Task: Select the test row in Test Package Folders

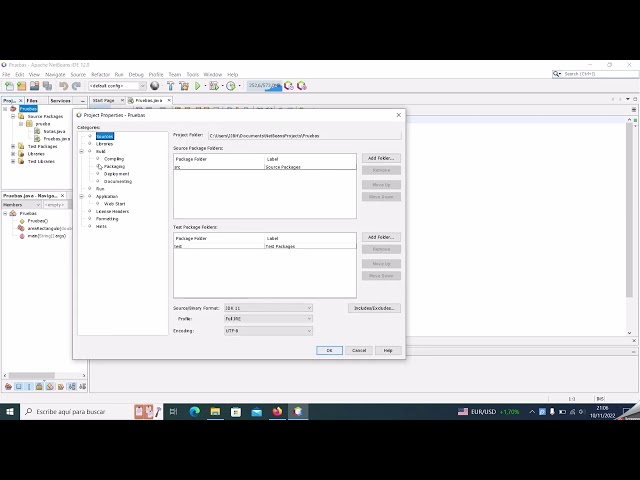Action: click(x=265, y=246)
